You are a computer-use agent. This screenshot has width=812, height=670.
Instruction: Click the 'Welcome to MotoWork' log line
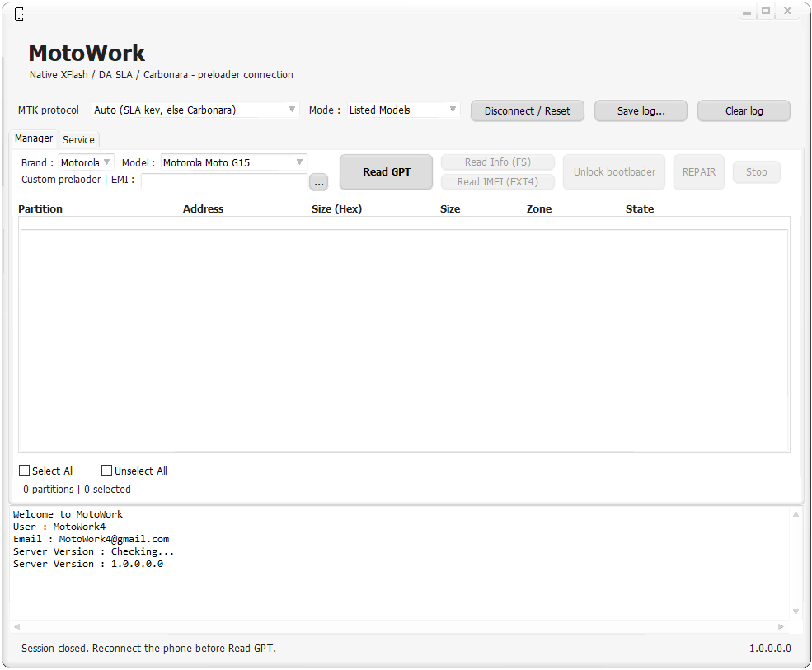click(68, 514)
